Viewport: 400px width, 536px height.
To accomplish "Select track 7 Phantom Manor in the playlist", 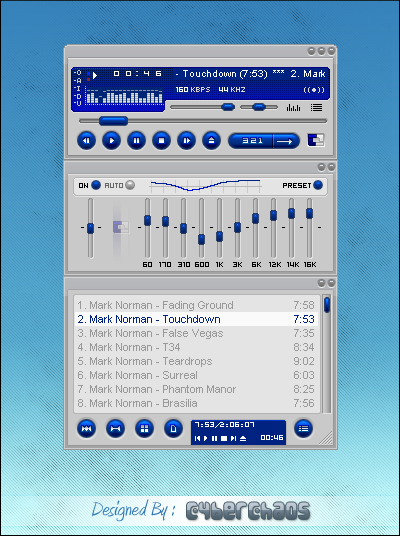I will click(x=196, y=389).
